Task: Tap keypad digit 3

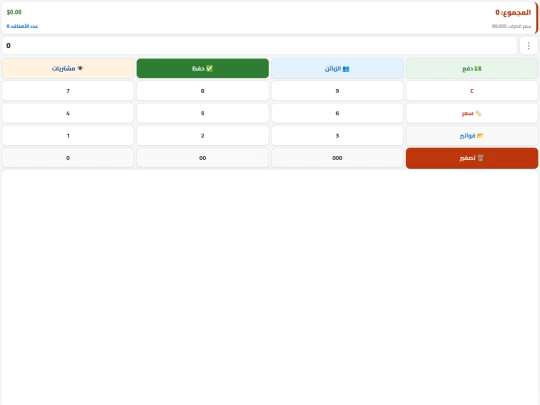Action: (x=337, y=136)
